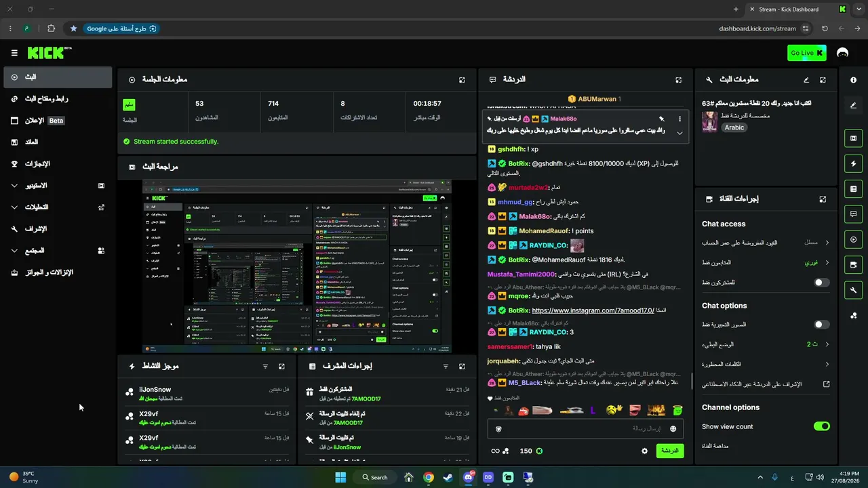Open Windows Start menu
The height and width of the screenshot is (488, 868).
[340, 477]
